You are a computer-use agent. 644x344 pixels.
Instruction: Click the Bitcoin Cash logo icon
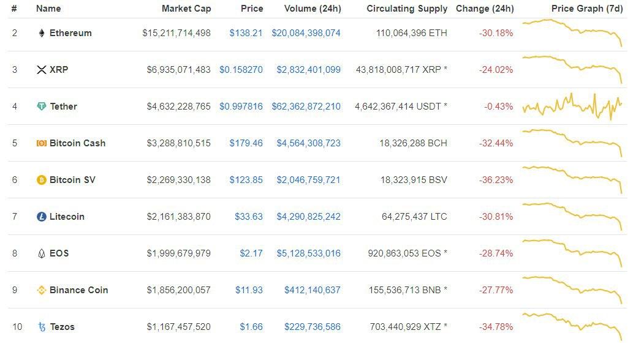point(42,143)
